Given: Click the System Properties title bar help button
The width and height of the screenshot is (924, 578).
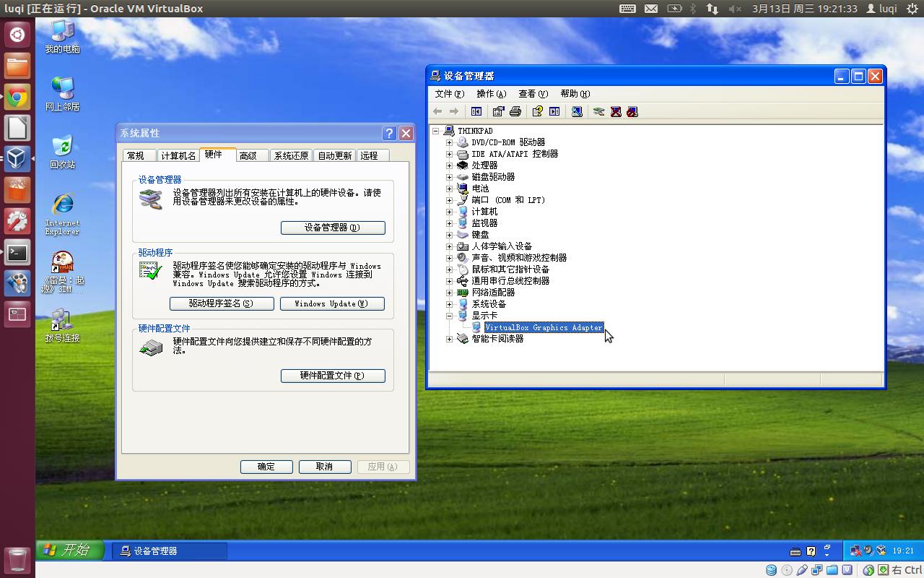Looking at the screenshot, I should (389, 133).
